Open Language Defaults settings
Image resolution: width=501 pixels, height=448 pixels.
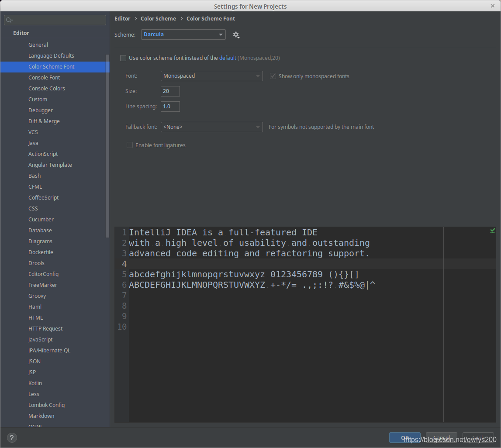point(51,55)
